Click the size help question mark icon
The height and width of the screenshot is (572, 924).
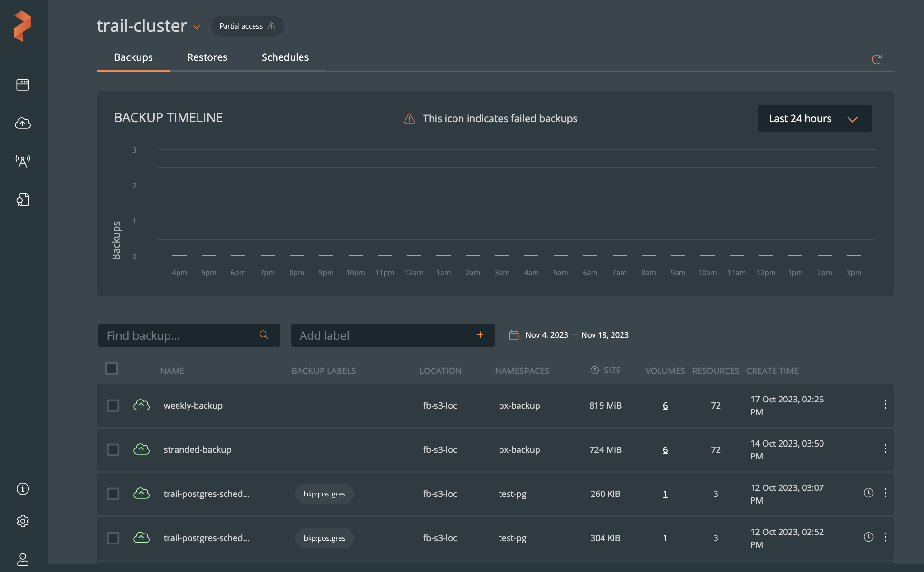594,371
